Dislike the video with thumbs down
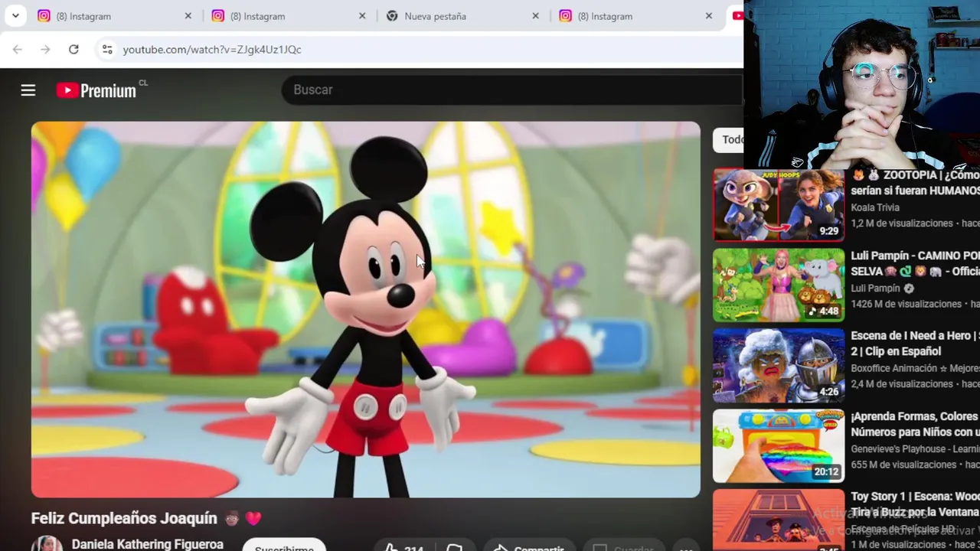The image size is (980, 551). click(x=454, y=546)
